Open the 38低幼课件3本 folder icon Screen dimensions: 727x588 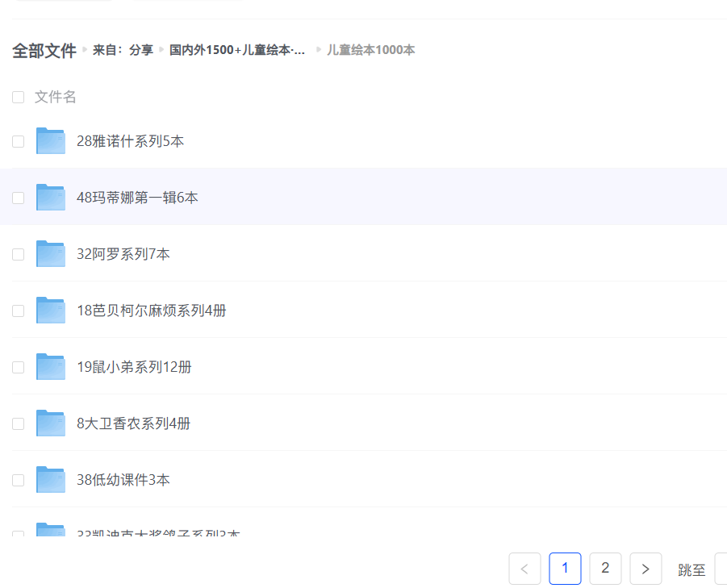(50, 480)
